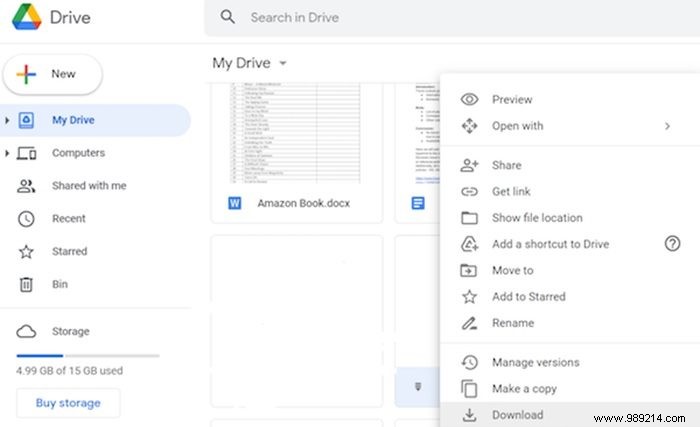Click the Word icon beside Amazon Book.docx

[234, 203]
